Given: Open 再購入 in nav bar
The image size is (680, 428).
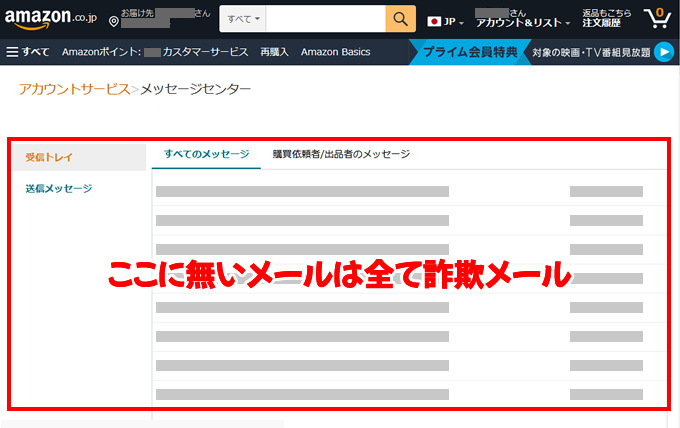Looking at the screenshot, I should [x=274, y=52].
